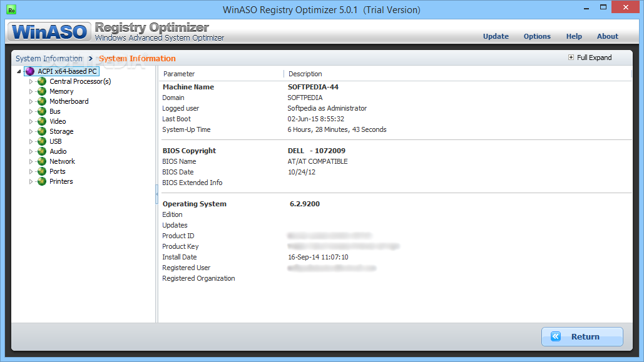Expand the Printers tree node

31,181
